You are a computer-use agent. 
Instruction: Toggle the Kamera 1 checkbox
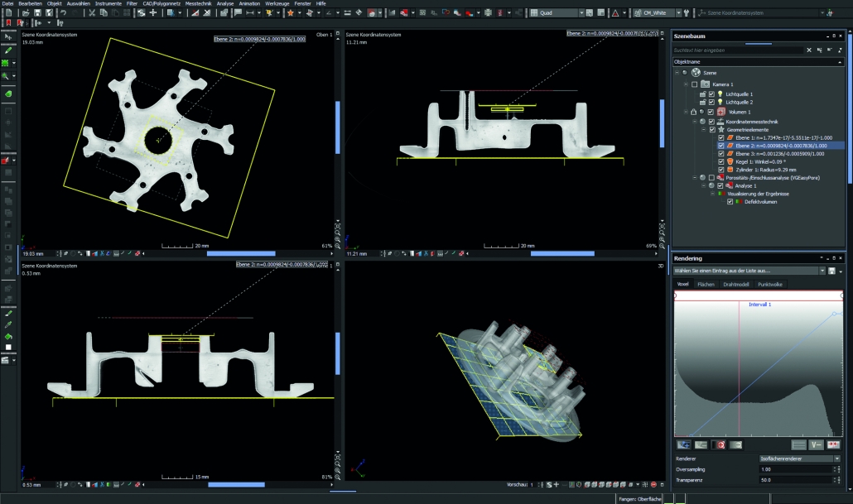click(x=695, y=84)
